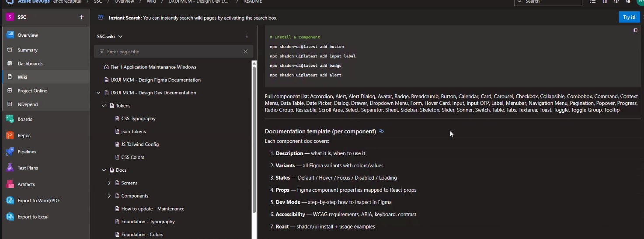Clear the page title filter with the X
644x239 pixels.
[246, 52]
